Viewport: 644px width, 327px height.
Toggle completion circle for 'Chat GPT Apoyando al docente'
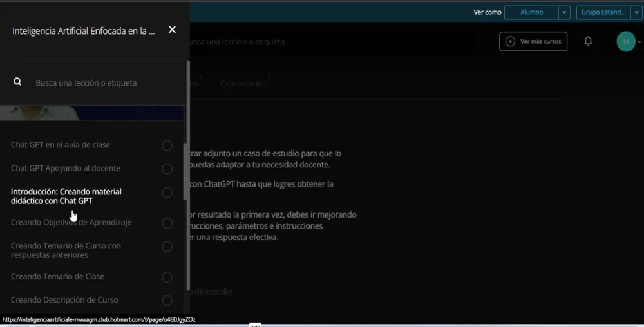click(x=167, y=169)
